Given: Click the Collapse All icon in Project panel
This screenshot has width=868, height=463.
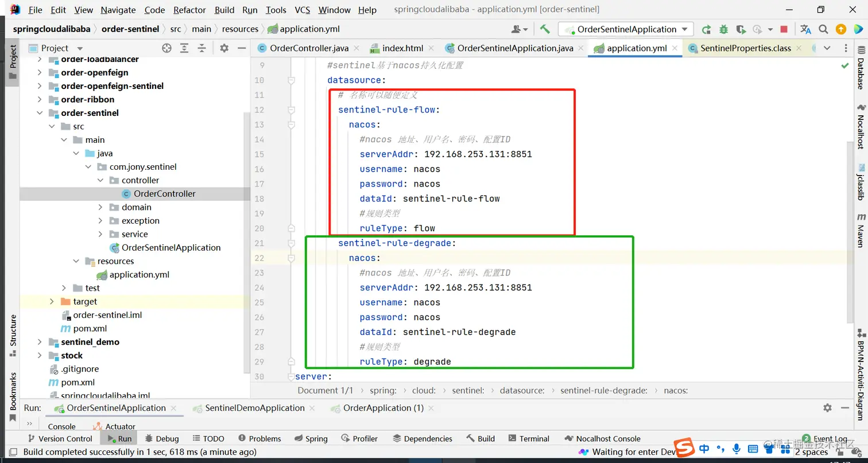Looking at the screenshot, I should point(201,48).
